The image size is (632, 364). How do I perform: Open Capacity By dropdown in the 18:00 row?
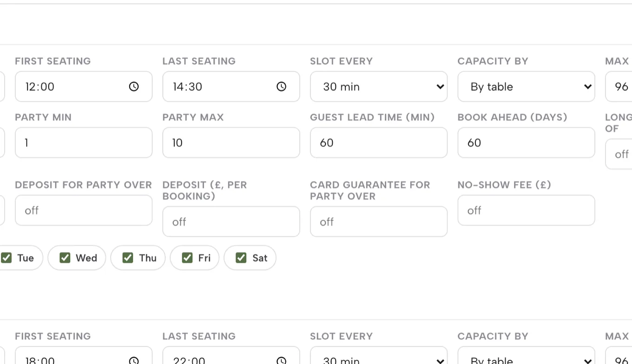coord(527,356)
